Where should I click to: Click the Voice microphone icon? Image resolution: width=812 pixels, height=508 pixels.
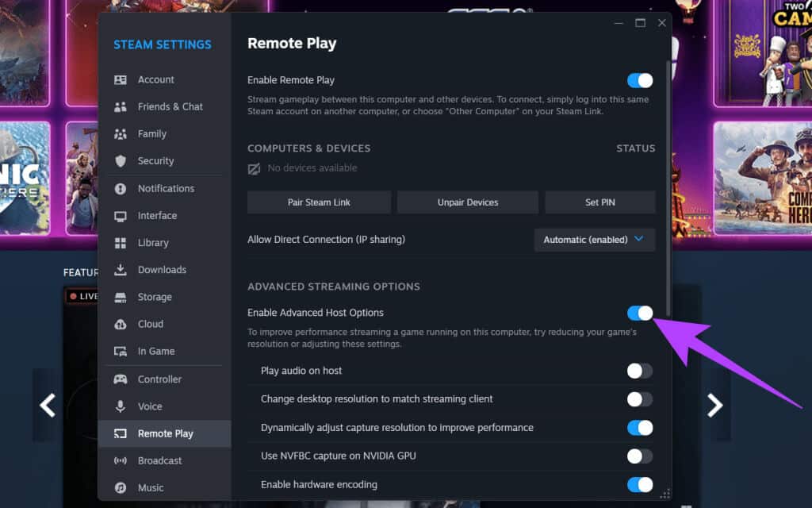(x=121, y=406)
